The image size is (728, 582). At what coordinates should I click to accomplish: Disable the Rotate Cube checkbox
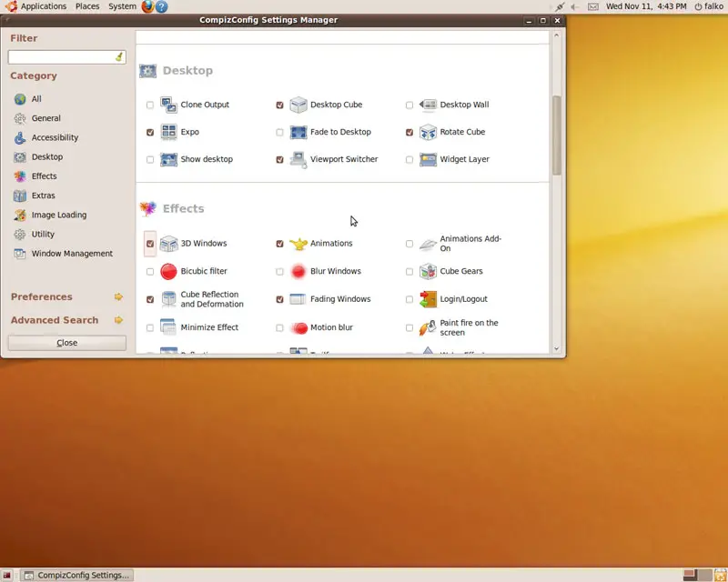[409, 132]
